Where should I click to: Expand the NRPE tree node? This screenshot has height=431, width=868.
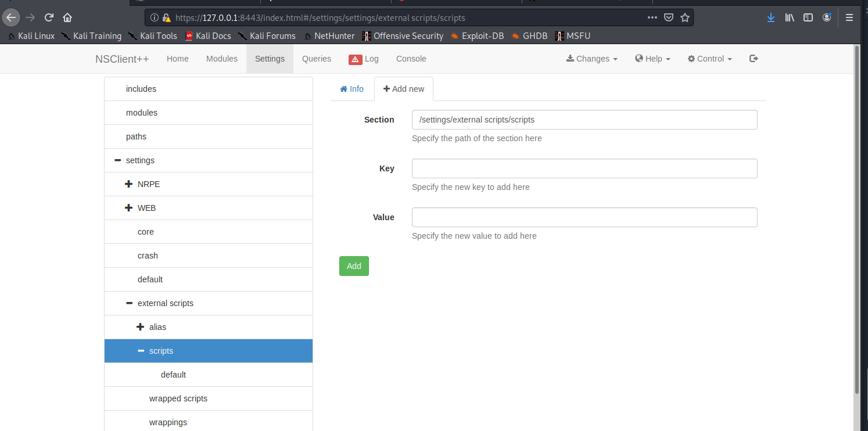[129, 184]
